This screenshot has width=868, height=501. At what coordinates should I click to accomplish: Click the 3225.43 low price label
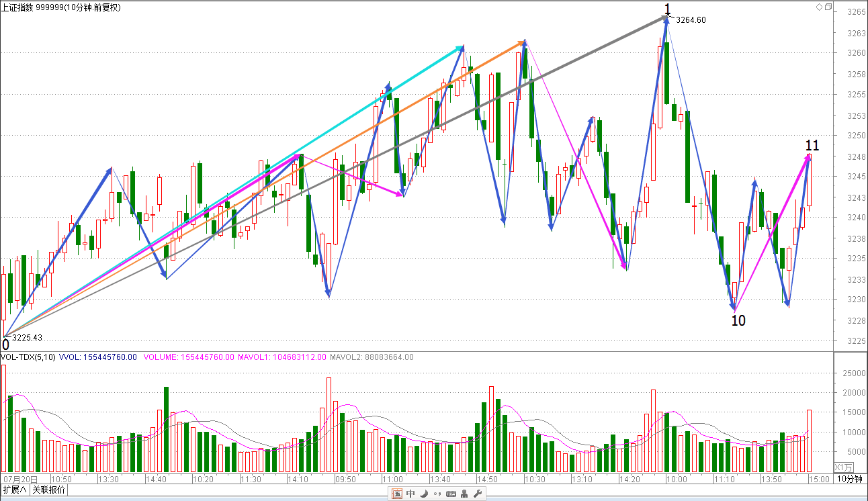(x=28, y=338)
